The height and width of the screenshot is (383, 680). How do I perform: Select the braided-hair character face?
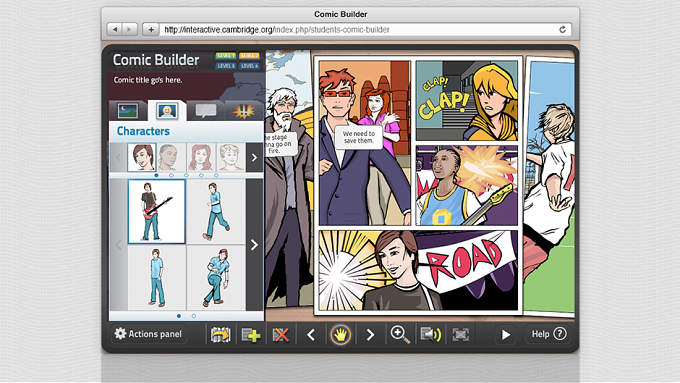coord(171,157)
